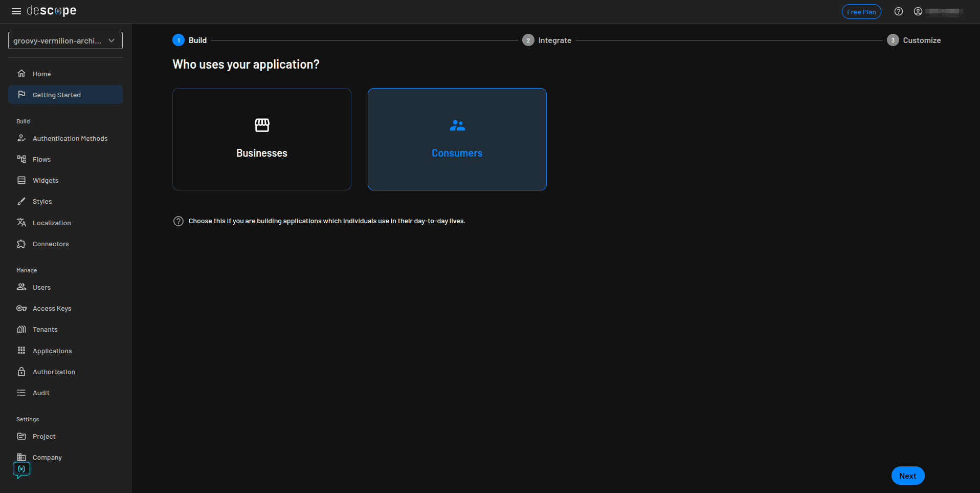Viewport: 980px width, 493px height.
Task: Open the project selector dropdown
Action: coord(65,40)
